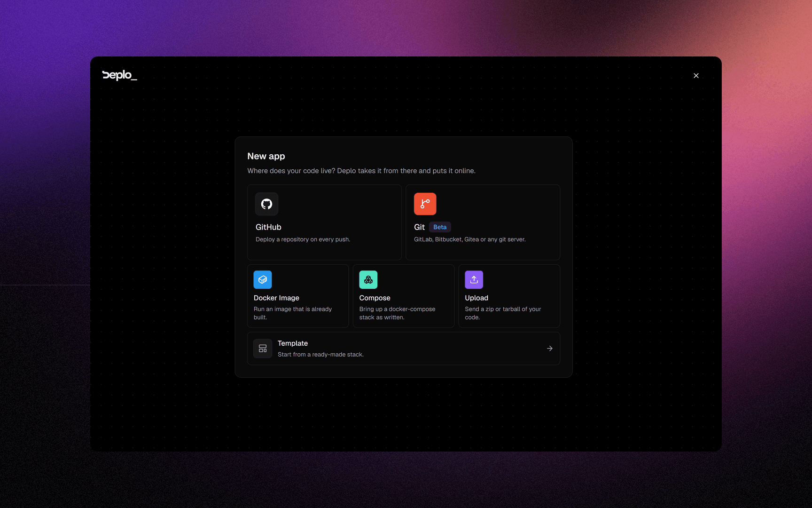812x508 pixels.
Task: Click "GitLab, Bitbucket, Gitea or any git server."
Action: [x=469, y=239]
